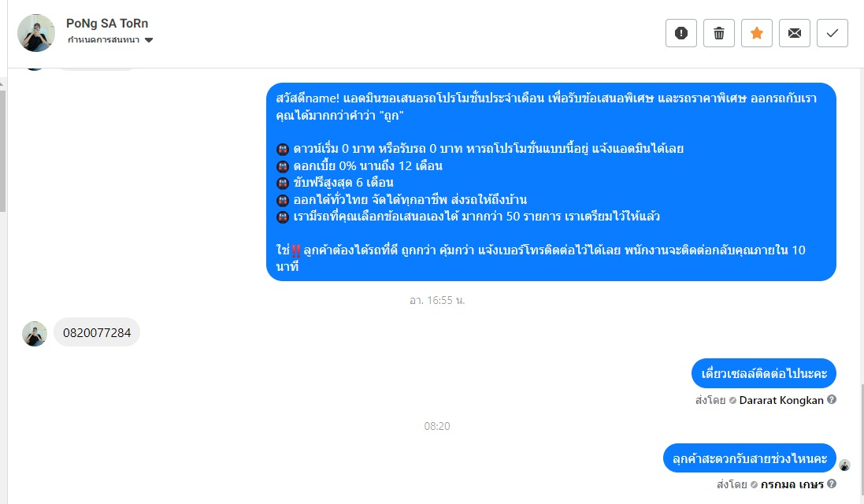864x504 pixels.
Task: Mark conversation done with checkmark icon
Action: point(832,33)
